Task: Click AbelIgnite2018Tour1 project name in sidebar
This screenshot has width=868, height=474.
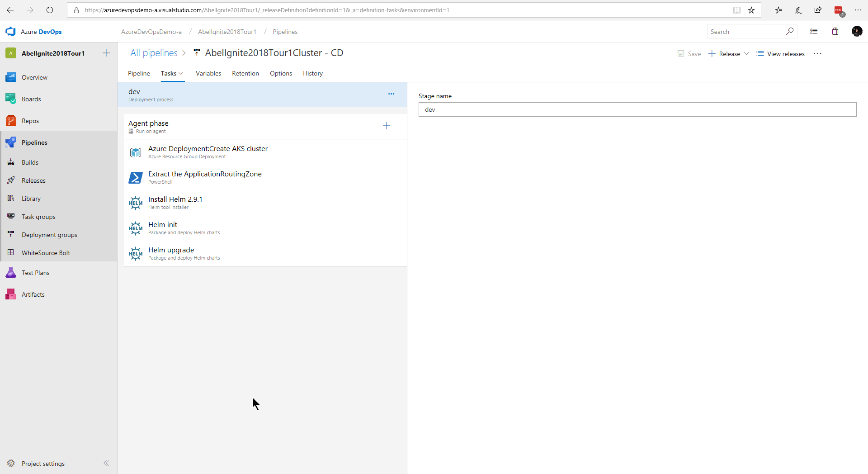Action: [53, 53]
